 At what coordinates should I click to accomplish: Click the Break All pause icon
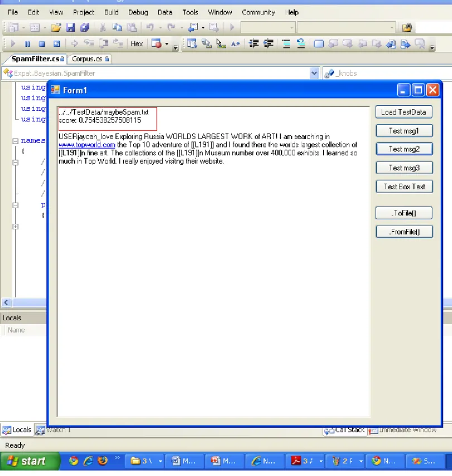pyautogui.click(x=27, y=44)
